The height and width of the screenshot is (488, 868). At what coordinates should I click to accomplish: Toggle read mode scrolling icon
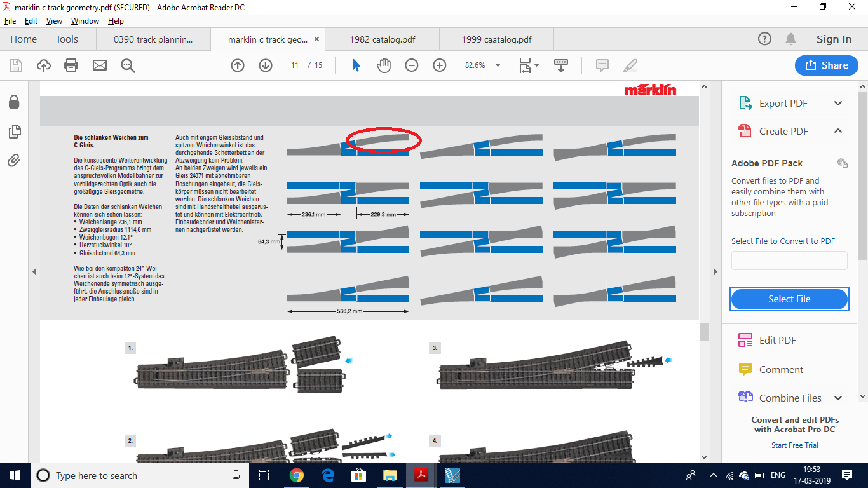pos(561,65)
